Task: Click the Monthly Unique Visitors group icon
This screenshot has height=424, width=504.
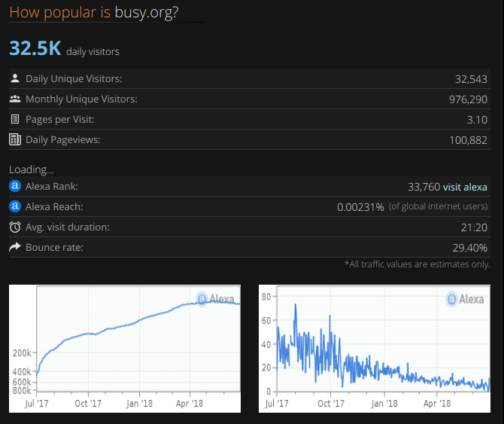Action: pyautogui.click(x=15, y=99)
